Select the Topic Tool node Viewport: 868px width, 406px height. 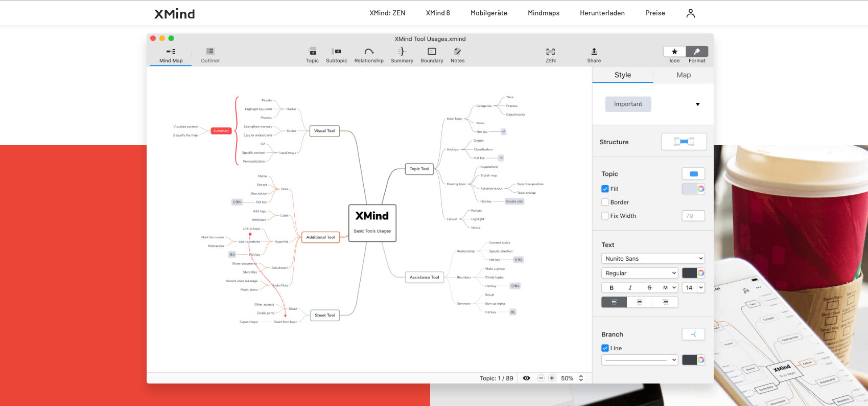(x=419, y=169)
